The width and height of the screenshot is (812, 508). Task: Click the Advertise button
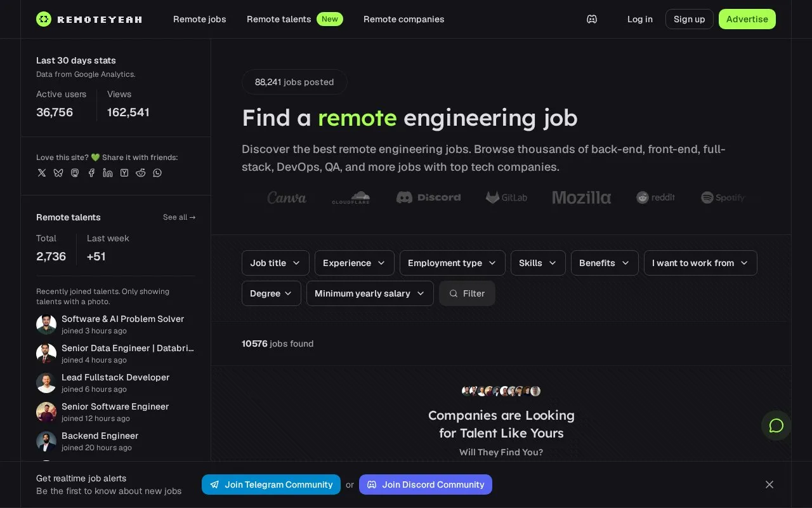coord(747,19)
